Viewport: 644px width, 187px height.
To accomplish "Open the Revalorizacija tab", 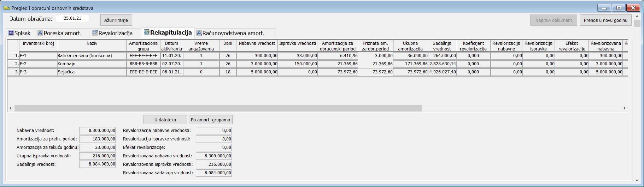I will click(x=115, y=33).
